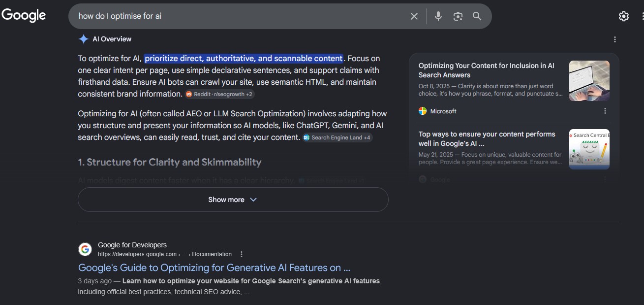
Task: Click the Microsoft logo icon
Action: [422, 111]
